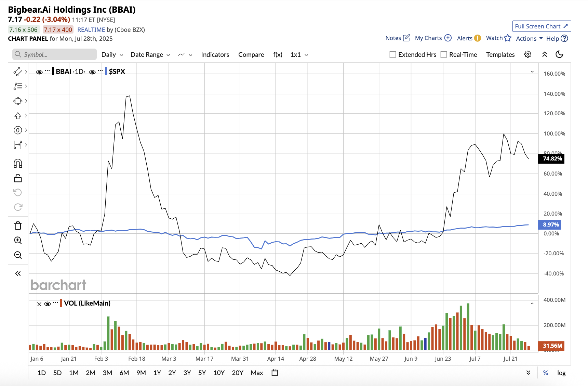Image resolution: width=588 pixels, height=386 pixels.
Task: Open the Templates menu
Action: (x=500, y=54)
